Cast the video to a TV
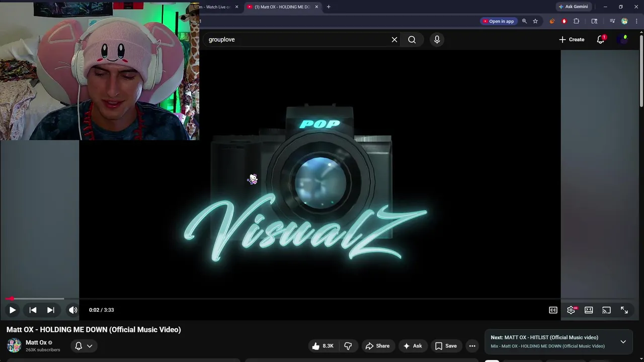 click(x=606, y=310)
